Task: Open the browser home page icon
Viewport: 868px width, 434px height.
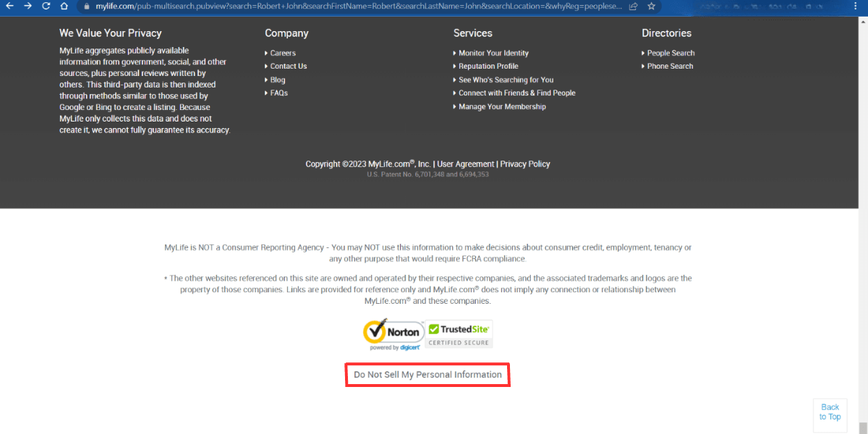Action: click(x=64, y=6)
